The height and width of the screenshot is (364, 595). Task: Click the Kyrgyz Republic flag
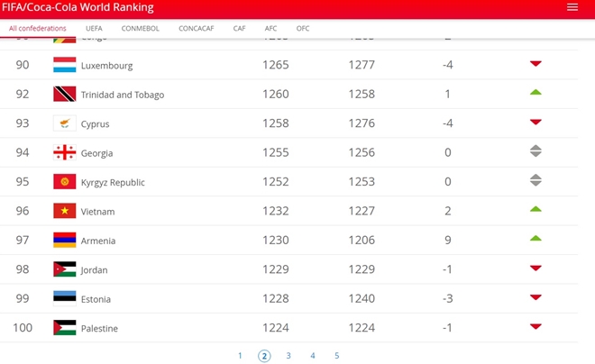65,182
